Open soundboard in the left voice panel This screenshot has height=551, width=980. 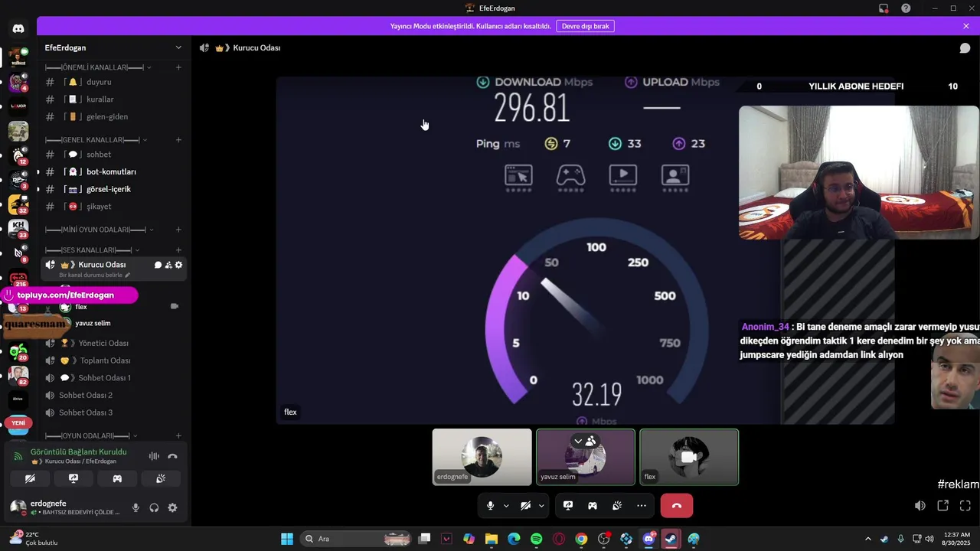click(161, 478)
